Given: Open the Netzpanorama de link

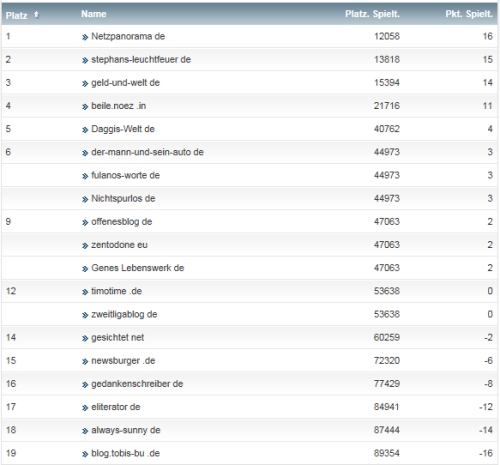Looking at the screenshot, I should [x=128, y=36].
